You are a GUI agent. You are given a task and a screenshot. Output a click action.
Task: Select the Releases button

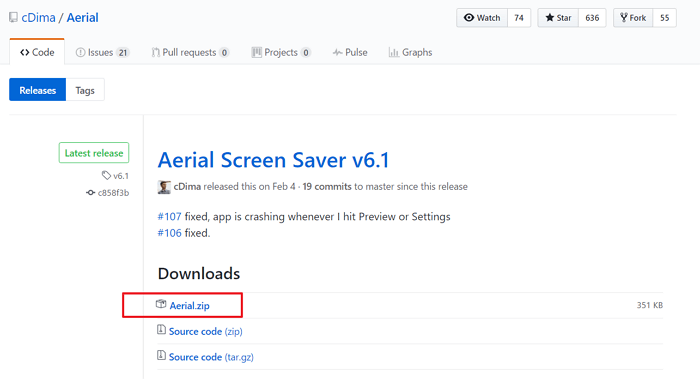point(38,90)
